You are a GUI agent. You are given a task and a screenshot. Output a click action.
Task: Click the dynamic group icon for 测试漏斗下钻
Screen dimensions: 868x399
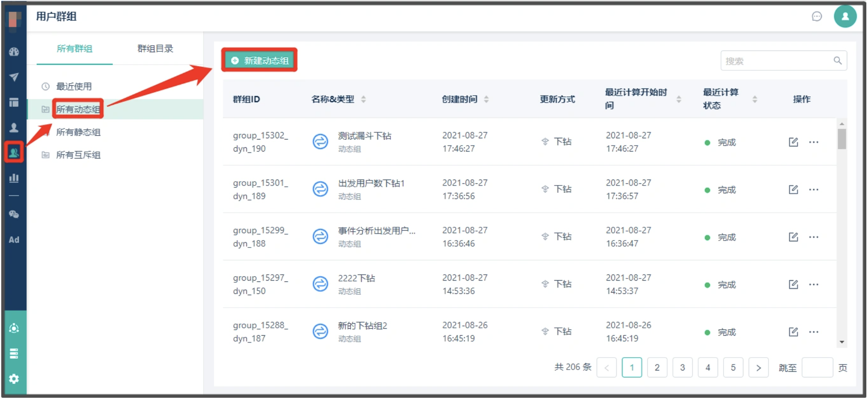pyautogui.click(x=320, y=142)
